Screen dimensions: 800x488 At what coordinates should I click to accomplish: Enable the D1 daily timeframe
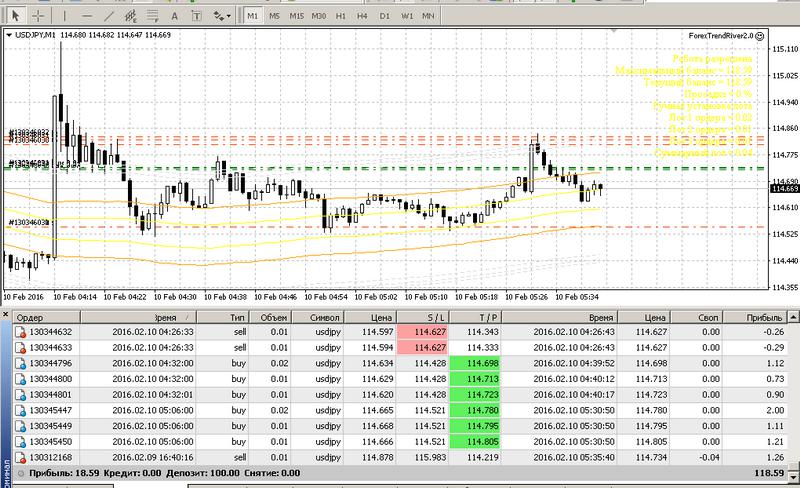[x=385, y=16]
